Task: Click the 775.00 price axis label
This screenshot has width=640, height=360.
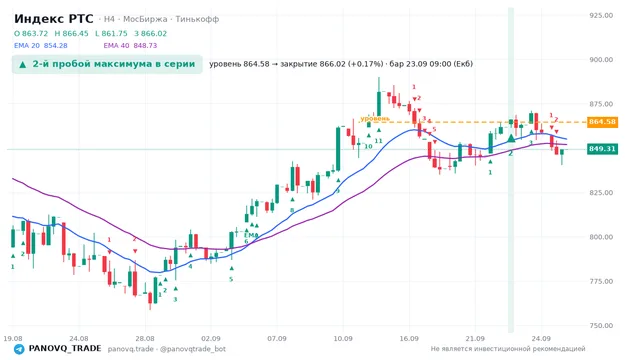Action: 601,282
